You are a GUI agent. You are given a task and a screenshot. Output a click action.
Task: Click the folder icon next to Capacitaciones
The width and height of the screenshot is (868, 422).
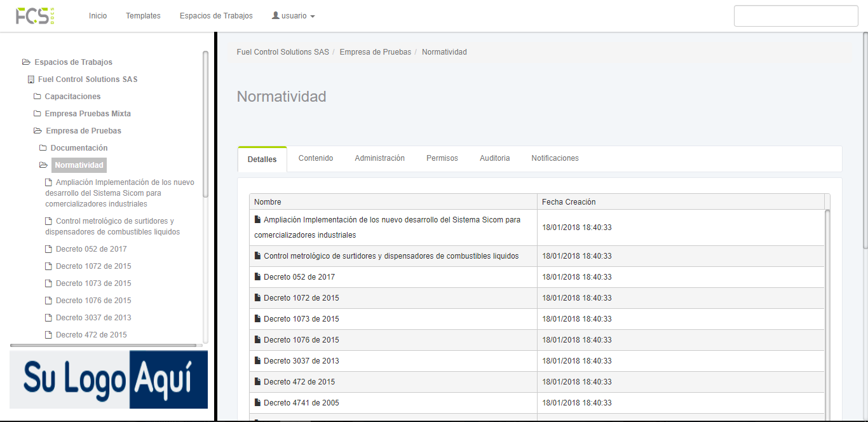tap(37, 97)
